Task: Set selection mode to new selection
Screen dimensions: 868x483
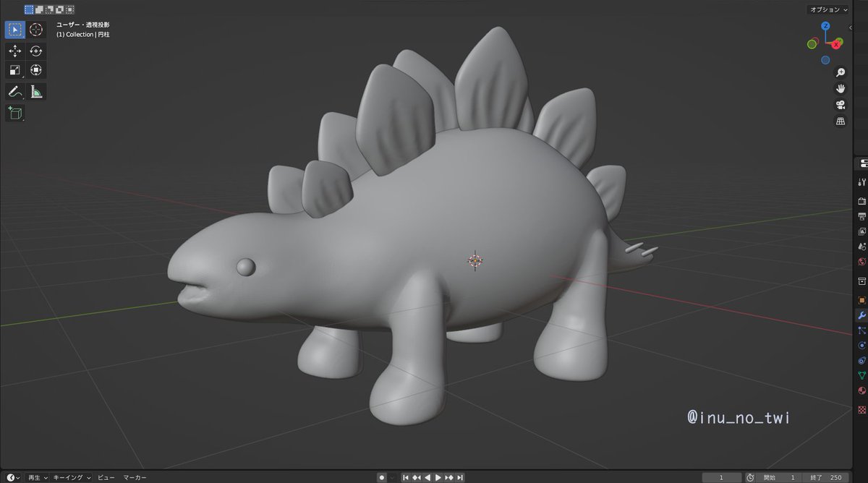Action: (x=29, y=9)
